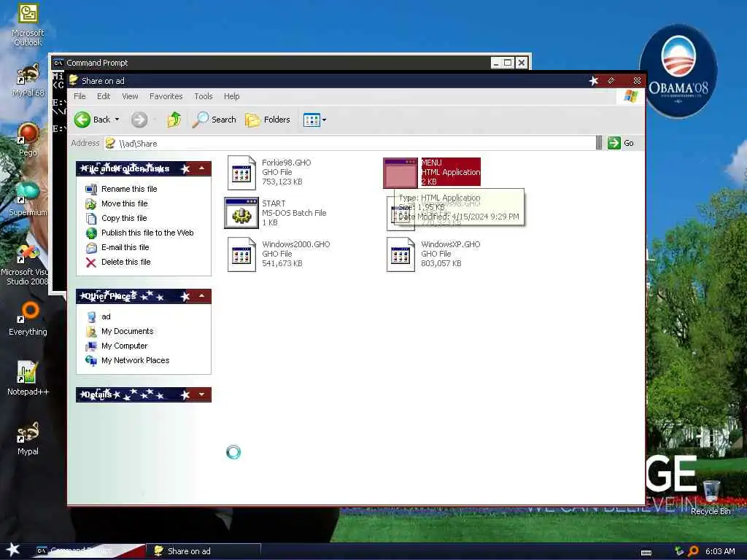Click the START file name

[x=274, y=203]
